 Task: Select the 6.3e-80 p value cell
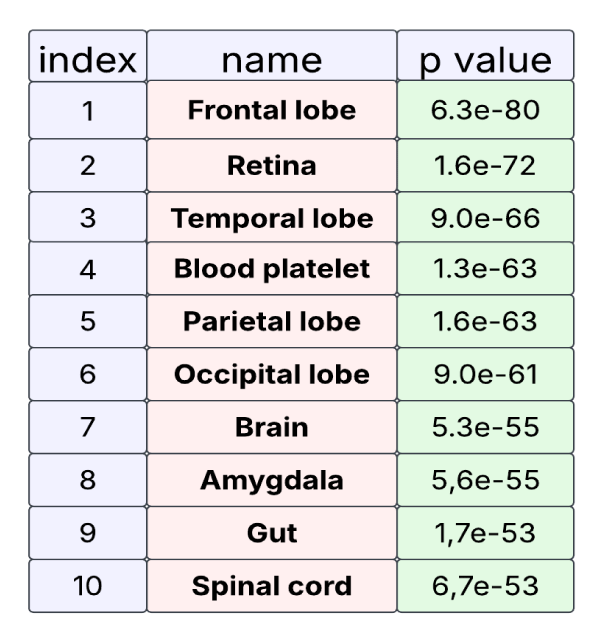pyautogui.click(x=485, y=110)
